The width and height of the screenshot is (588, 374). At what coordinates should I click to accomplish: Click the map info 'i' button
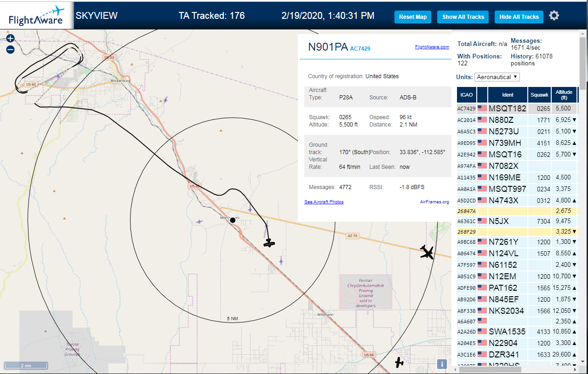click(442, 364)
